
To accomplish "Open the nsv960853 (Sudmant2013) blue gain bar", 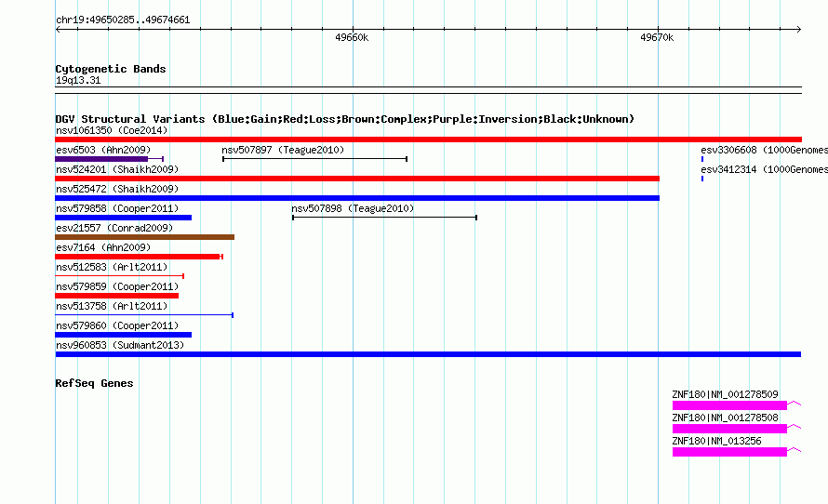I will pyautogui.click(x=428, y=354).
